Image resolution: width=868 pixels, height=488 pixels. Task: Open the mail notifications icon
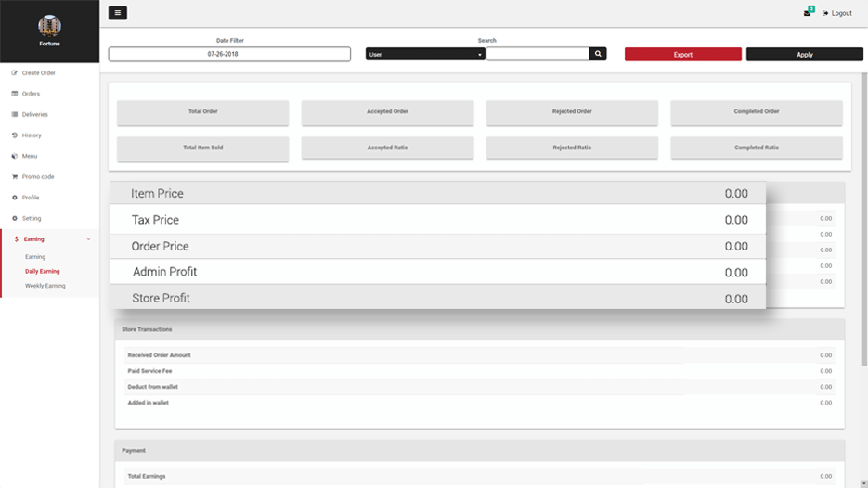pyautogui.click(x=808, y=13)
